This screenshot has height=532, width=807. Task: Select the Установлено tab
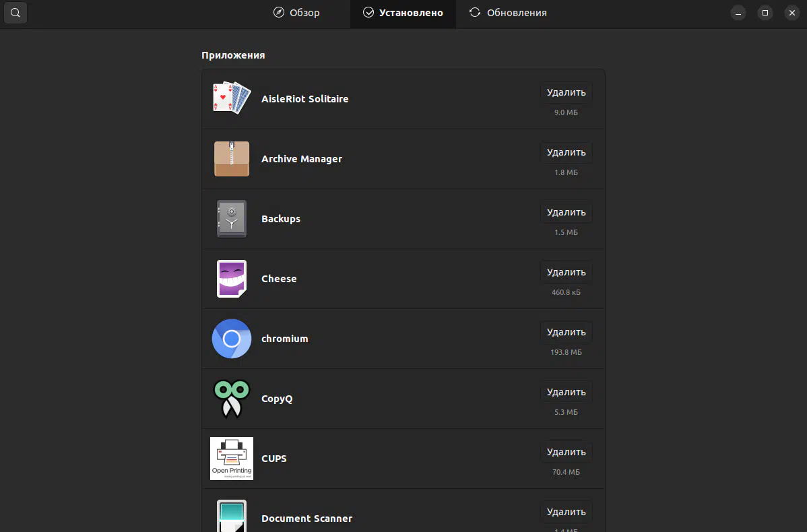pyautogui.click(x=403, y=13)
